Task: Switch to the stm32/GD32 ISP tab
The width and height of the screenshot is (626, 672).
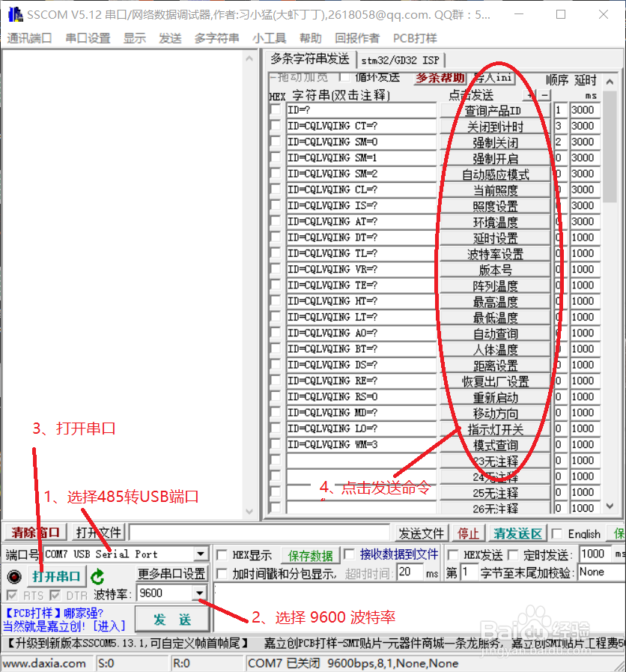Action: tap(400, 59)
